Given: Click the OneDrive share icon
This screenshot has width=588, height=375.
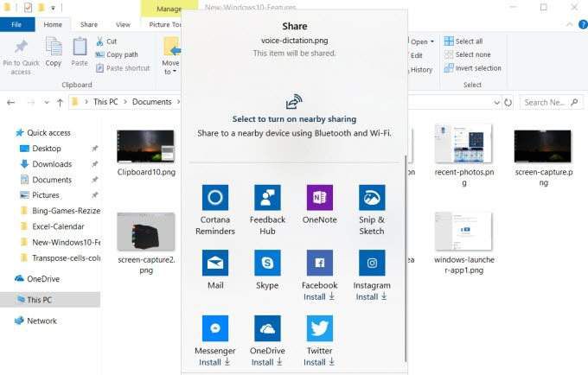Looking at the screenshot, I should [x=267, y=328].
